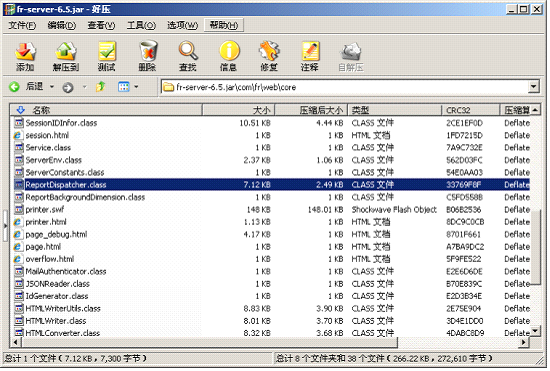Select the page.html file name
This screenshot has height=371, width=550.
point(43,247)
